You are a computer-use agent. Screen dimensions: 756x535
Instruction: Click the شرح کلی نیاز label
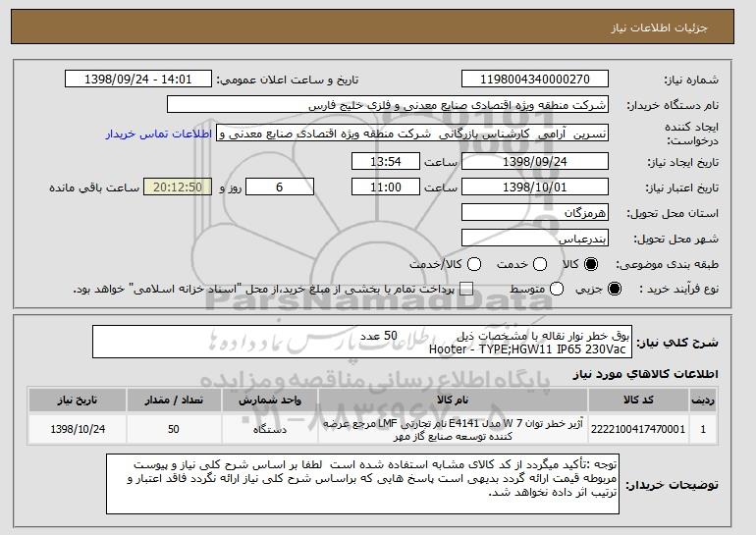(677, 343)
